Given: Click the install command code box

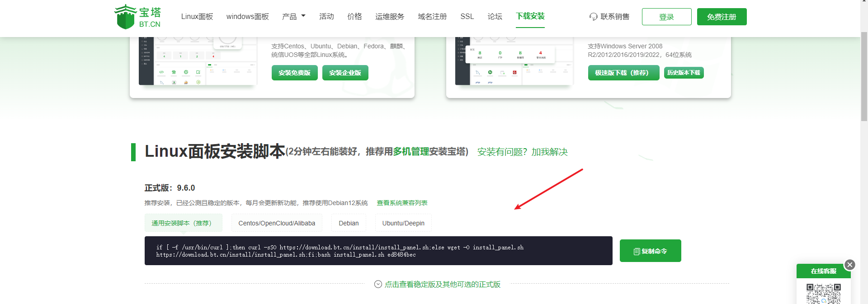Looking at the screenshot, I should pos(378,251).
